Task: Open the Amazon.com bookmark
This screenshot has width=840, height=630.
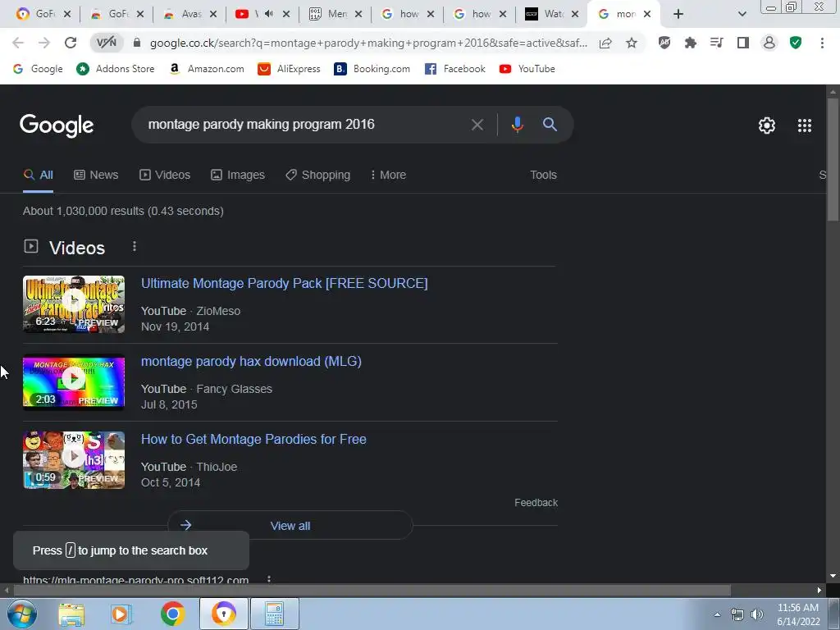Action: [206, 69]
